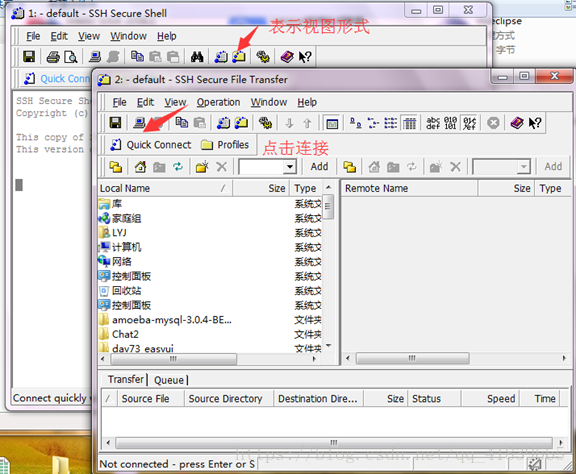The image size is (576, 474).
Task: Expand the remote path dropdown
Action: click(x=523, y=167)
